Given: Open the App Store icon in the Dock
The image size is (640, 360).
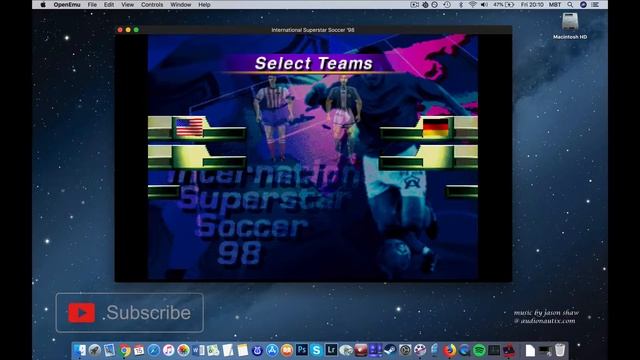Looking at the screenshot, I should [x=272, y=350].
